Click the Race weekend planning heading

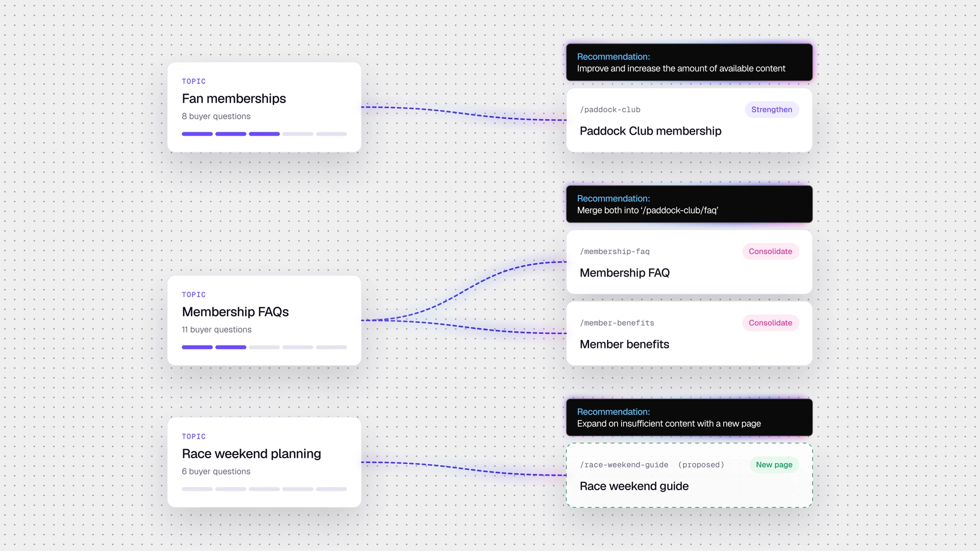[x=251, y=454]
